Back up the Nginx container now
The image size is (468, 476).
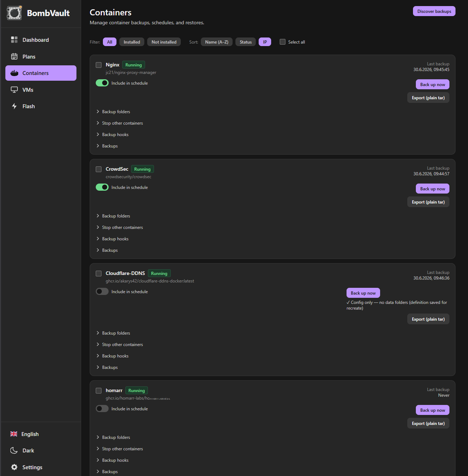tap(433, 84)
